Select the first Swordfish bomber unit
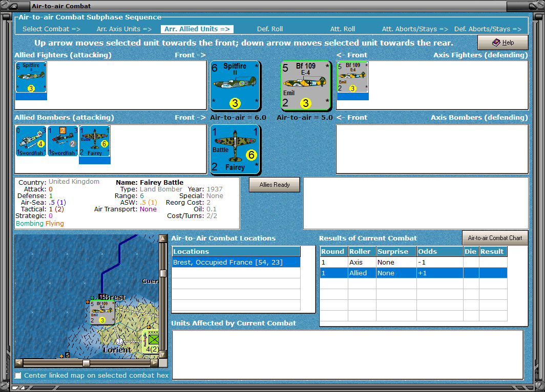Screen dimensions: 545x392 [31, 141]
